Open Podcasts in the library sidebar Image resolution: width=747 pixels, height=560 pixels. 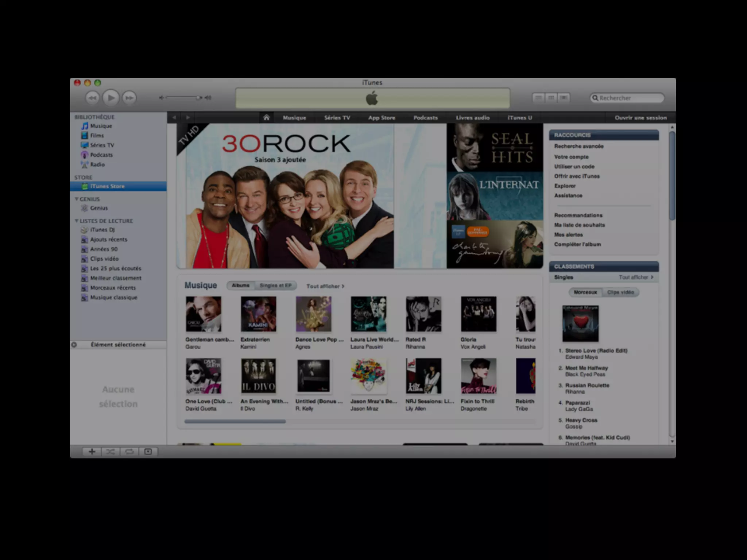pyautogui.click(x=101, y=155)
